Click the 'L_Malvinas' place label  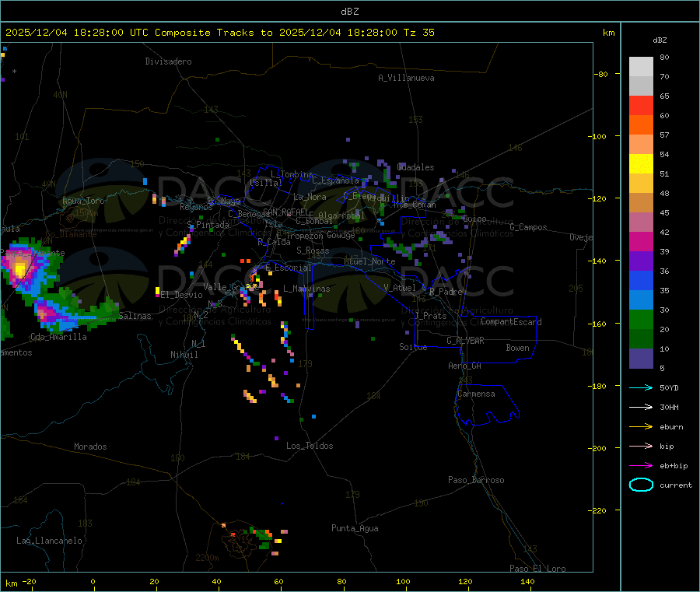[x=306, y=289]
